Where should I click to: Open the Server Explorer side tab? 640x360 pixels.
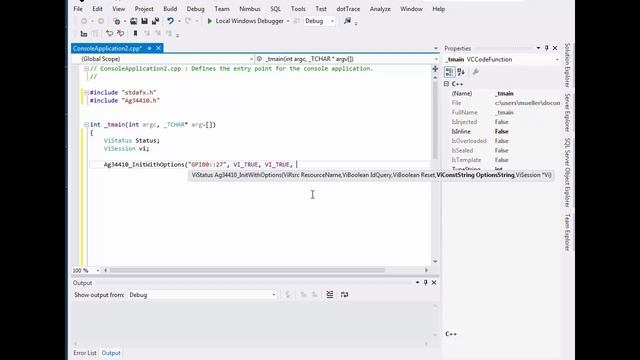[567, 112]
